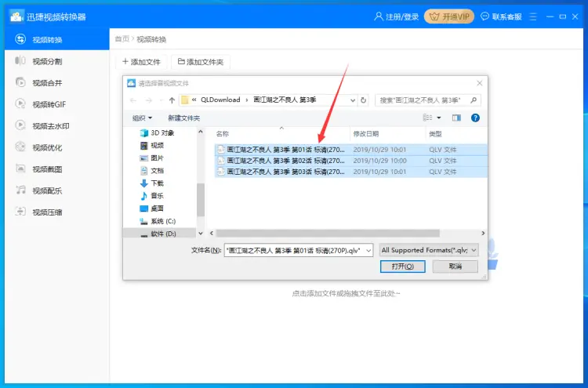Open the 视频优化 sidebar item
Image resolution: width=588 pixels, height=388 pixels.
(56, 147)
